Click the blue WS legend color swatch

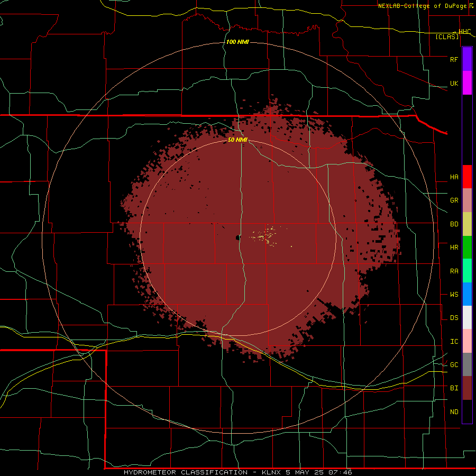click(467, 294)
